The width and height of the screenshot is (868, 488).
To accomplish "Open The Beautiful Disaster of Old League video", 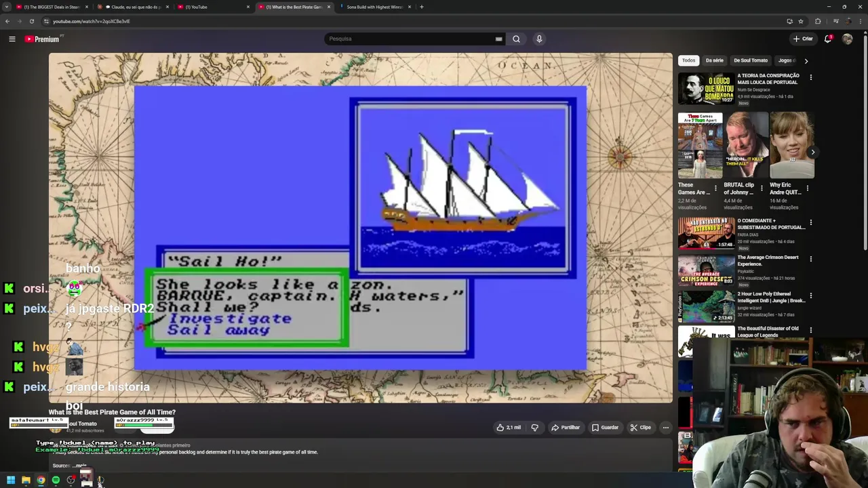I will click(x=768, y=331).
